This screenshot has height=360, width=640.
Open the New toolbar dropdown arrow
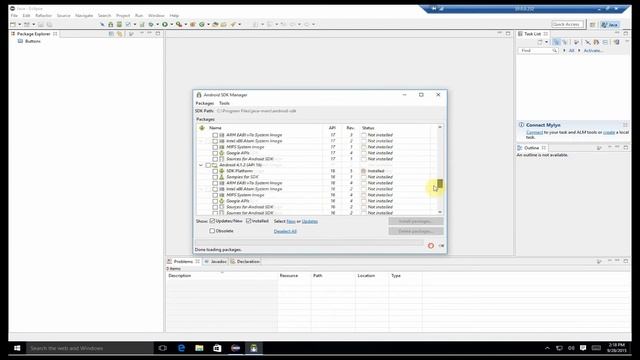pos(20,24)
